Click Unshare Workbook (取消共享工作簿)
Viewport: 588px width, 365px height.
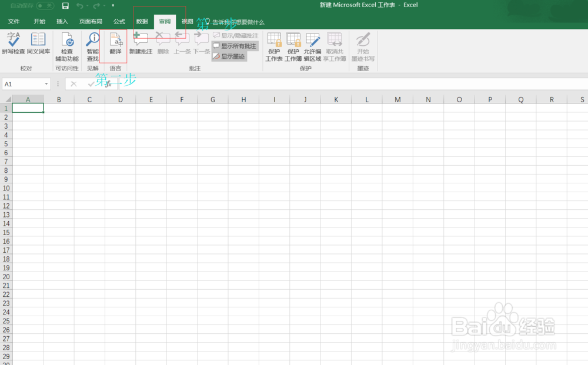[335, 47]
